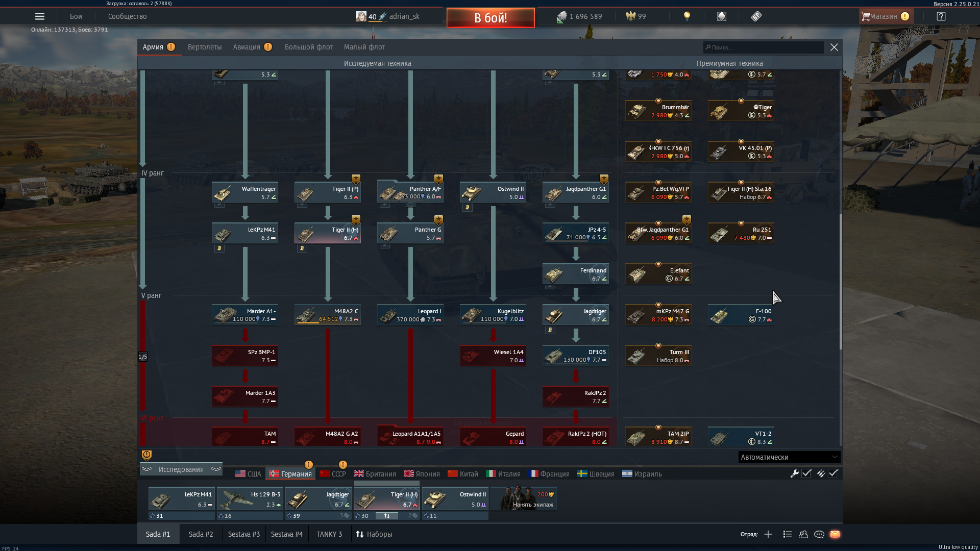Toggle automatic ammo purchase checkbox
Screen dimensions: 980x551
click(833, 473)
